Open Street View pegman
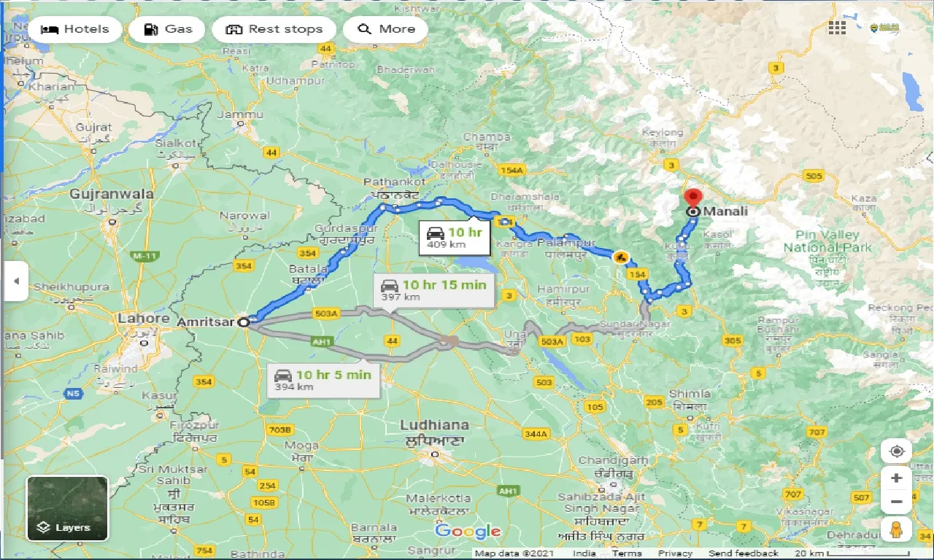 (896, 529)
